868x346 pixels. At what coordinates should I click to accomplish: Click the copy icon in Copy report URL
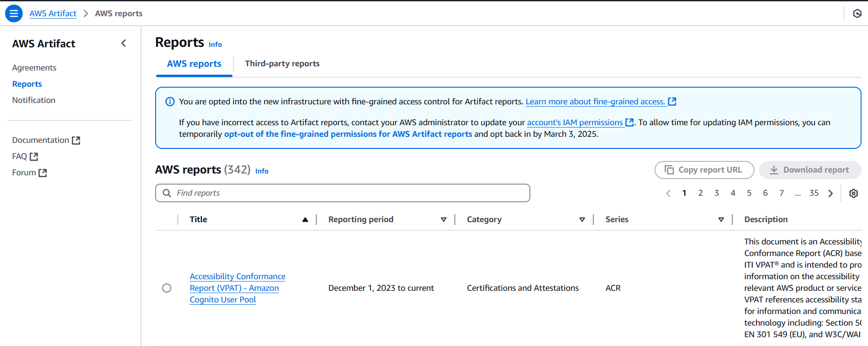[x=669, y=170]
